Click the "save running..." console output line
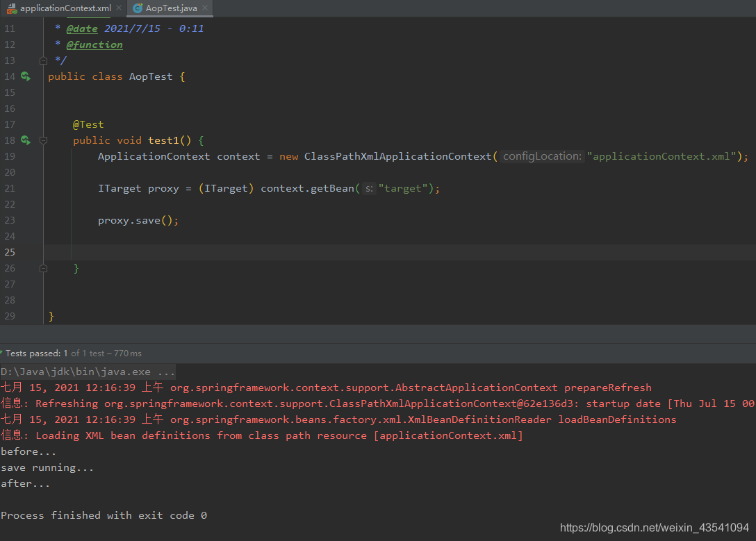Viewport: 756px width, 541px height. [x=47, y=467]
